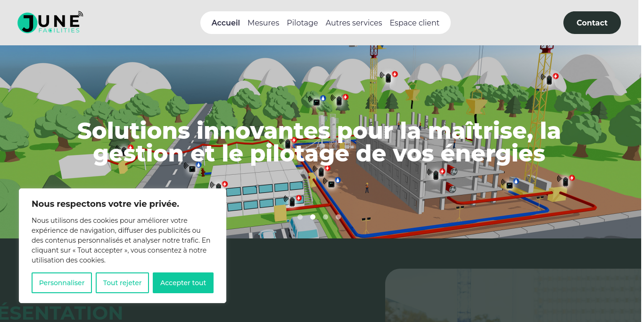Click the electricity sensor on the right crane
This screenshot has height=322, width=644.
click(x=550, y=78)
